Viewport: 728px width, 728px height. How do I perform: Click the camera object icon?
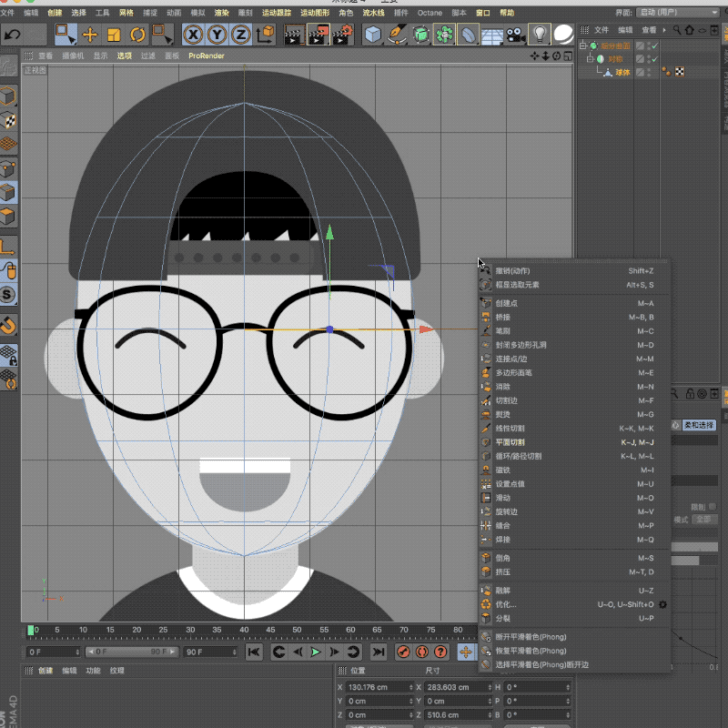(515, 35)
